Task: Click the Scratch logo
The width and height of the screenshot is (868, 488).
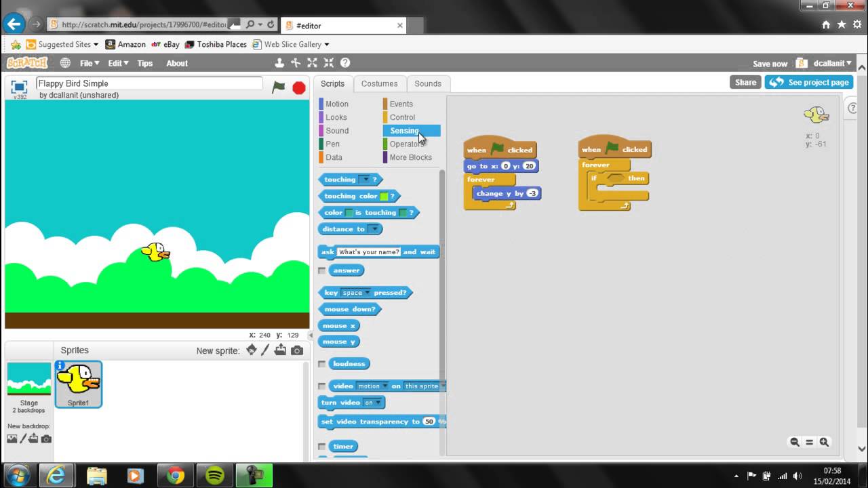Action: (x=27, y=63)
